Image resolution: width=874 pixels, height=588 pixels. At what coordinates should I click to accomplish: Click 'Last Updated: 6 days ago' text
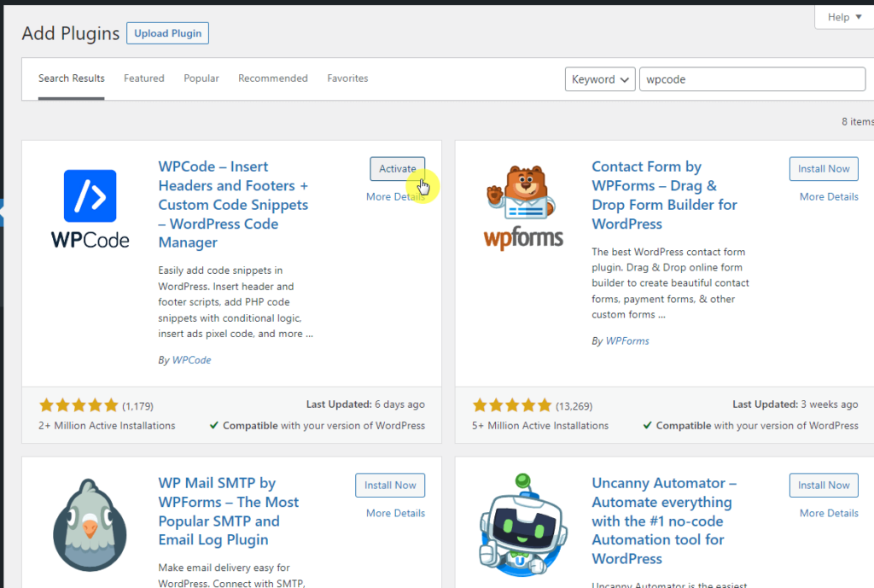click(x=365, y=405)
